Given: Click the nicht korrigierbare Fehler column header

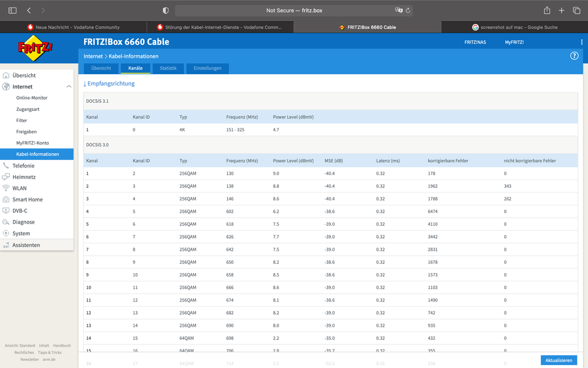Looking at the screenshot, I should (530, 161).
